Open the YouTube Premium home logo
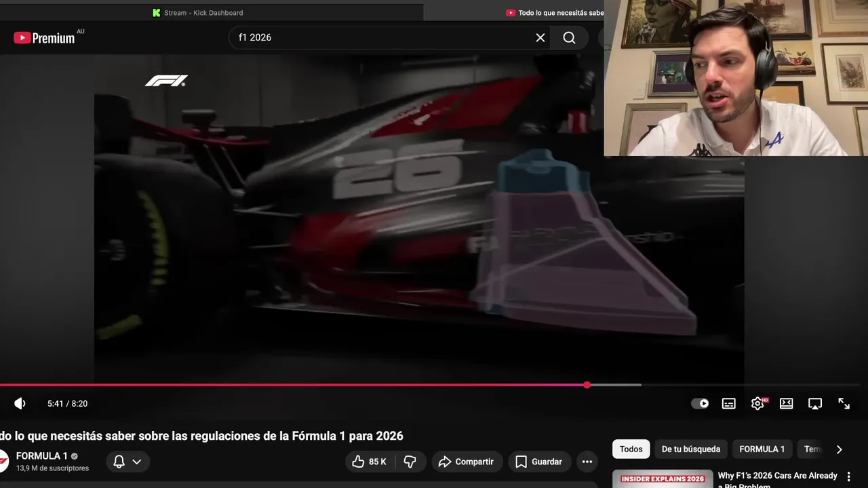868x488 pixels. [45, 38]
